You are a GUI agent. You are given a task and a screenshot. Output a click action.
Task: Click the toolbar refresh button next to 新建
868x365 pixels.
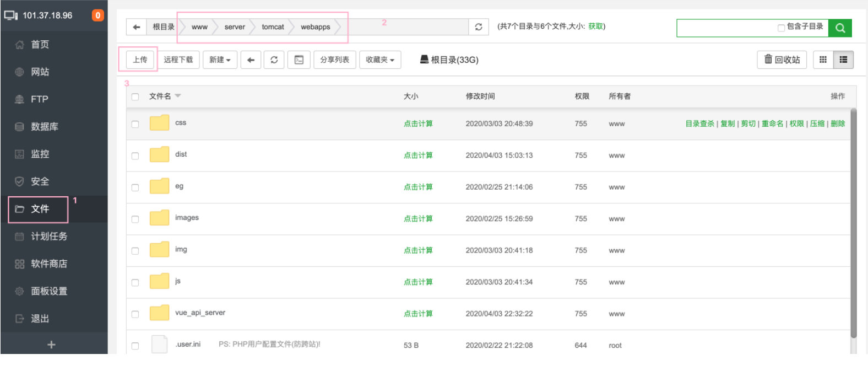point(274,60)
